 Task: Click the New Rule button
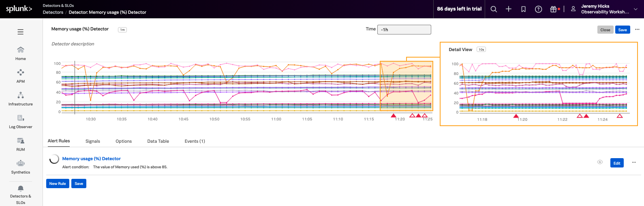pos(58,184)
